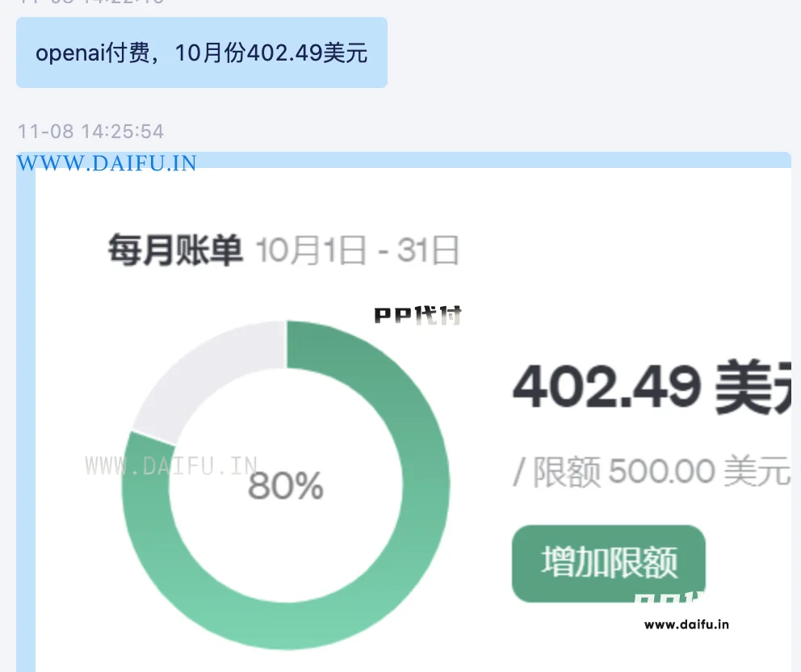Click the green 增加限额 button

coord(608,563)
